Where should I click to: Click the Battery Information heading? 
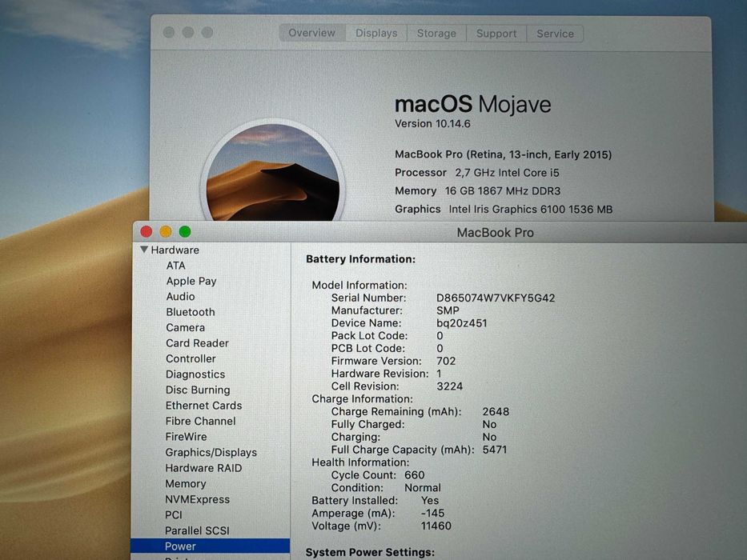pyautogui.click(x=360, y=259)
